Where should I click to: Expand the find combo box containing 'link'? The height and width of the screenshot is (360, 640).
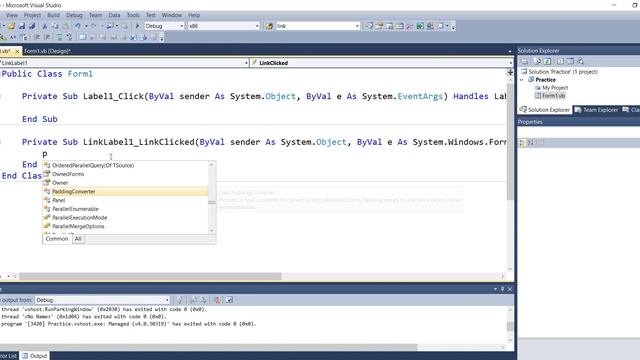pyautogui.click(x=357, y=26)
